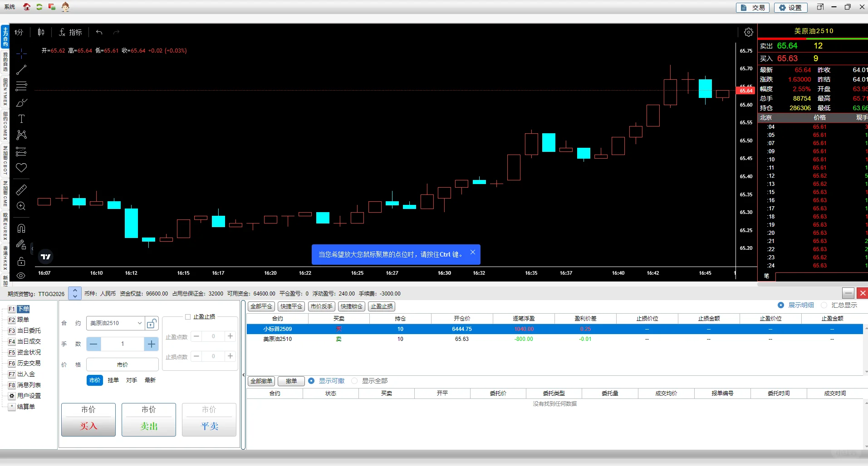
Task: Select the brush drawing tool
Action: pos(21,102)
